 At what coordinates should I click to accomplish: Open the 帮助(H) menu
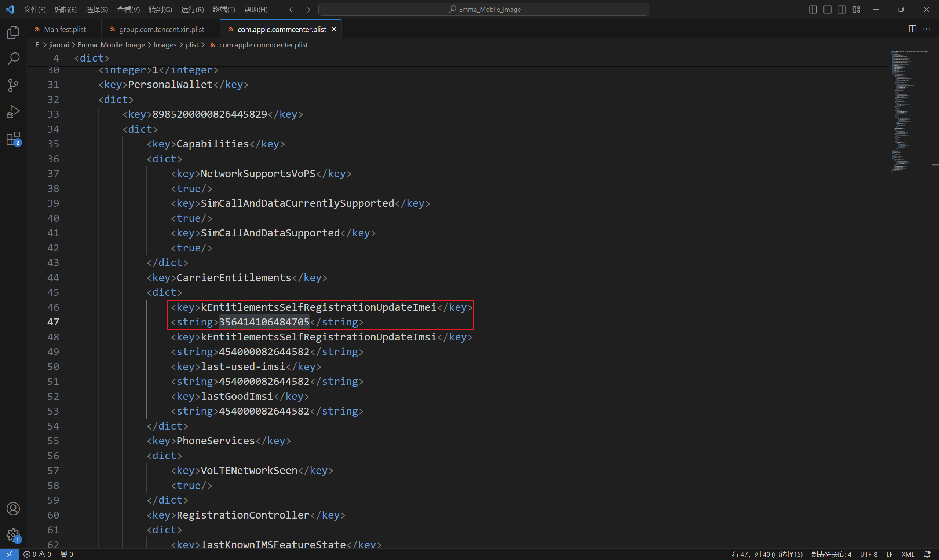[x=256, y=10]
